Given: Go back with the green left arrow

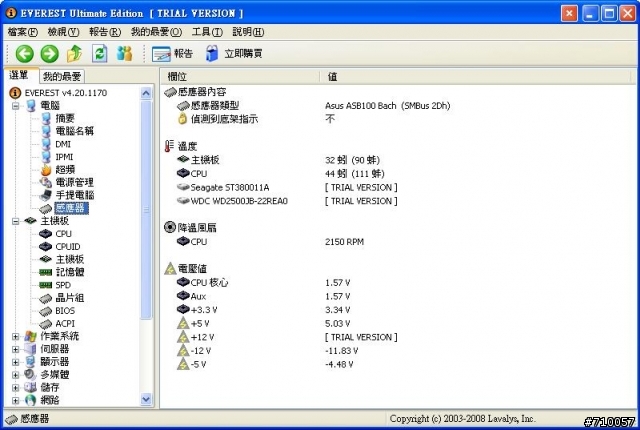Looking at the screenshot, I should 24,53.
